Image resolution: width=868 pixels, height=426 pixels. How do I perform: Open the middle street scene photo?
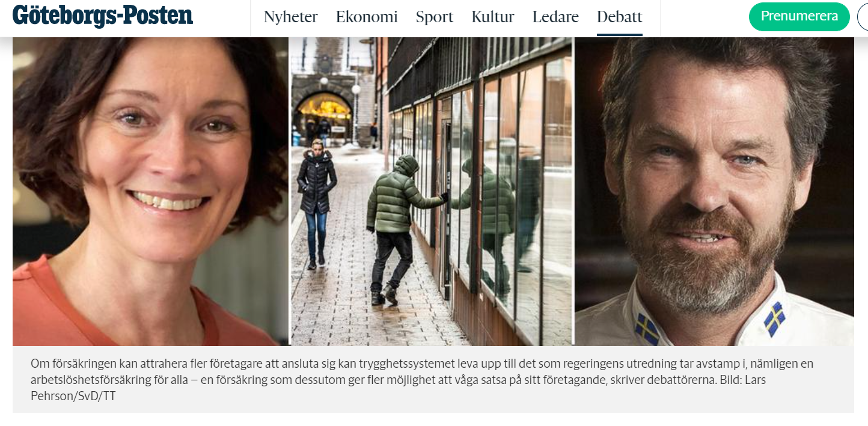click(x=432, y=191)
